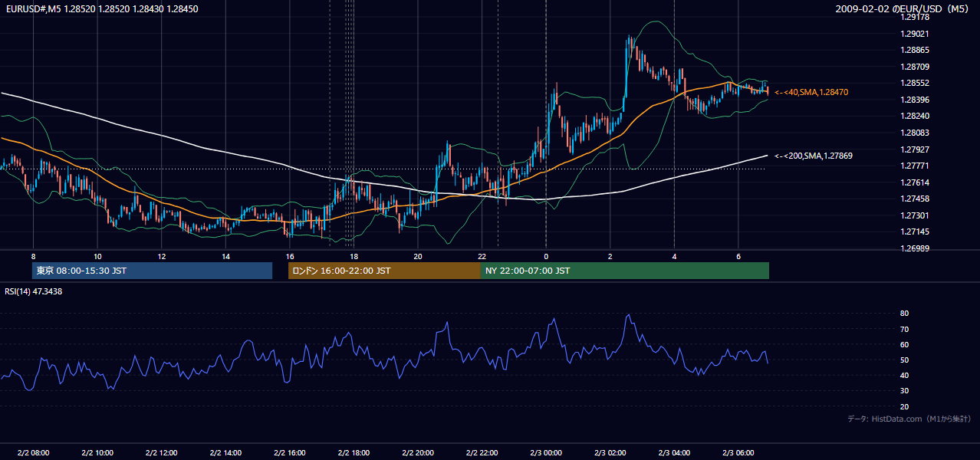Click the bottom date label 2/3 06:00
This screenshot has width=980, height=460.
click(x=738, y=452)
